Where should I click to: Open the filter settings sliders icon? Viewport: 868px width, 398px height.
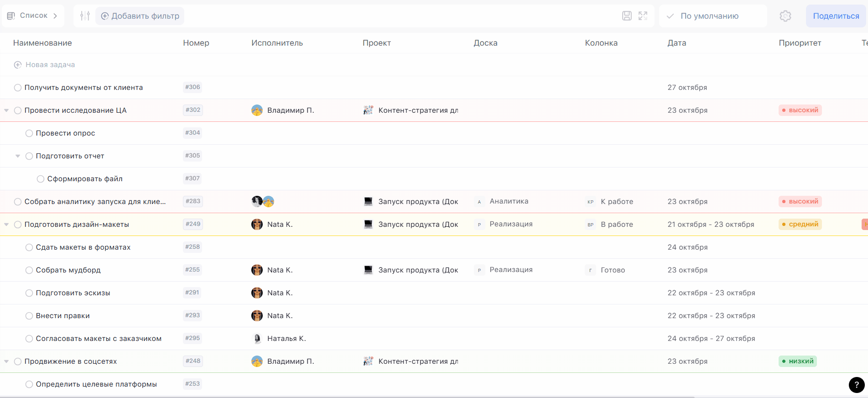click(x=85, y=16)
